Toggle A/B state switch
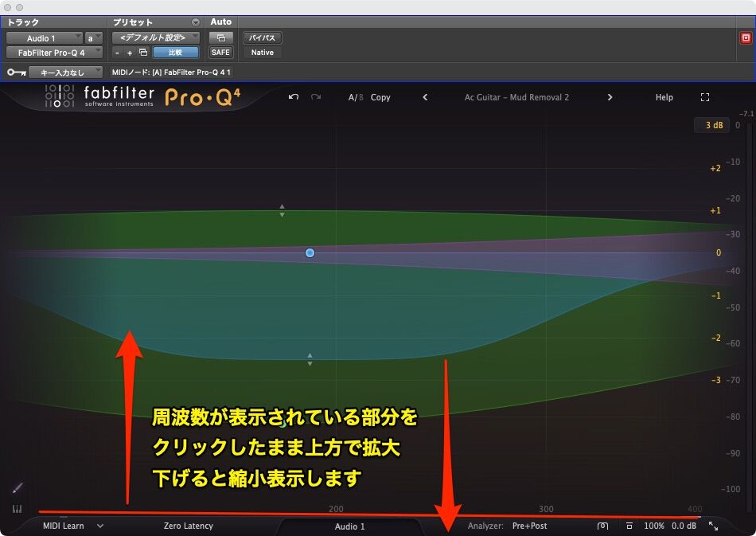Image resolution: width=756 pixels, height=536 pixels. 356,97
